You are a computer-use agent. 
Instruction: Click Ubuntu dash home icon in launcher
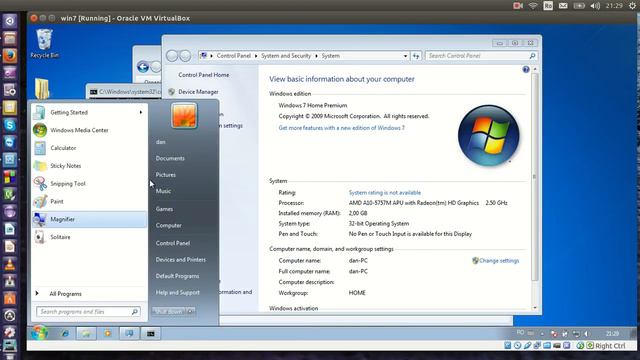point(10,21)
